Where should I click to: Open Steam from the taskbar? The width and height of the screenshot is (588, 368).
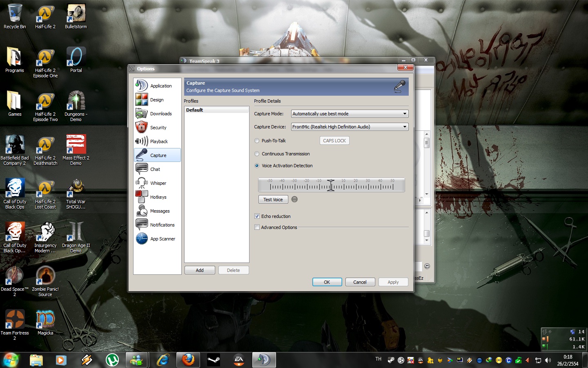click(x=214, y=360)
